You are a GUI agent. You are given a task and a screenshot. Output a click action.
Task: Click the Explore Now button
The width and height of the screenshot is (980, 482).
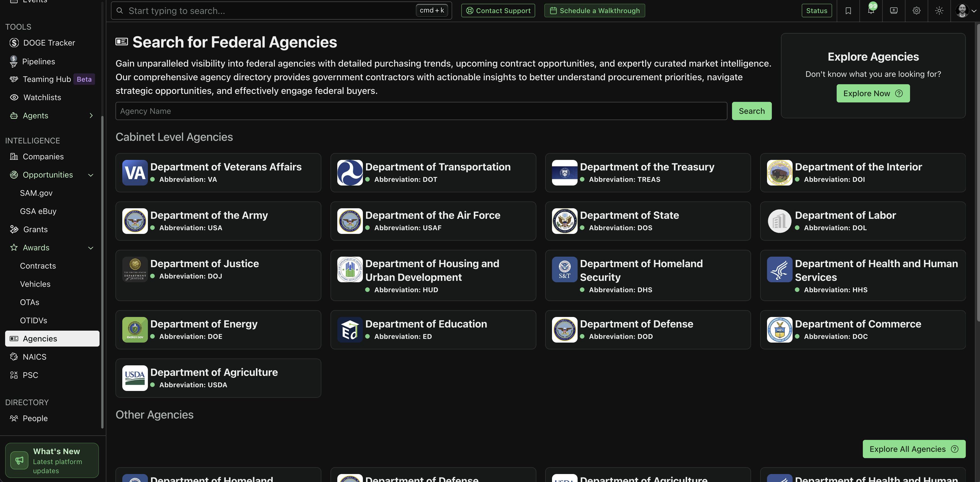point(873,93)
